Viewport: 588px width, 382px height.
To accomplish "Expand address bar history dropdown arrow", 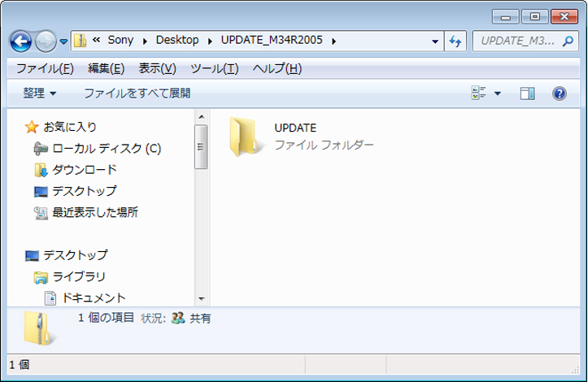I will 433,41.
